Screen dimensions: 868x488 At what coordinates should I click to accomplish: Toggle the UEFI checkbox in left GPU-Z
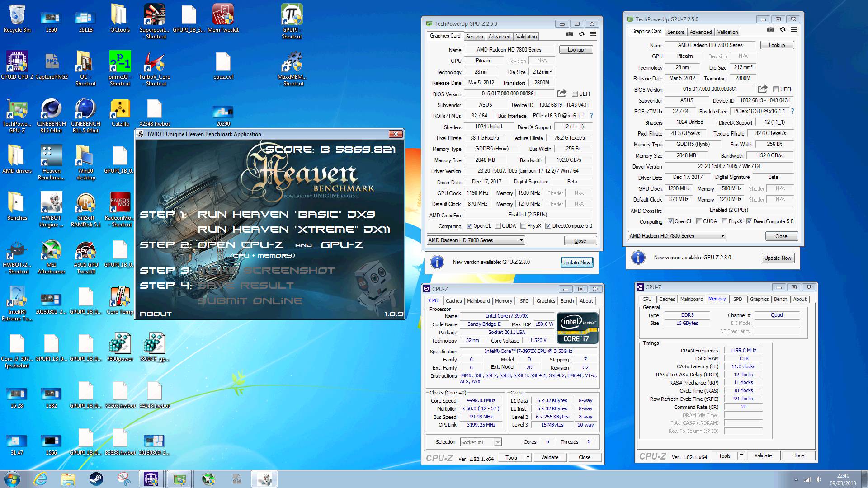[575, 94]
